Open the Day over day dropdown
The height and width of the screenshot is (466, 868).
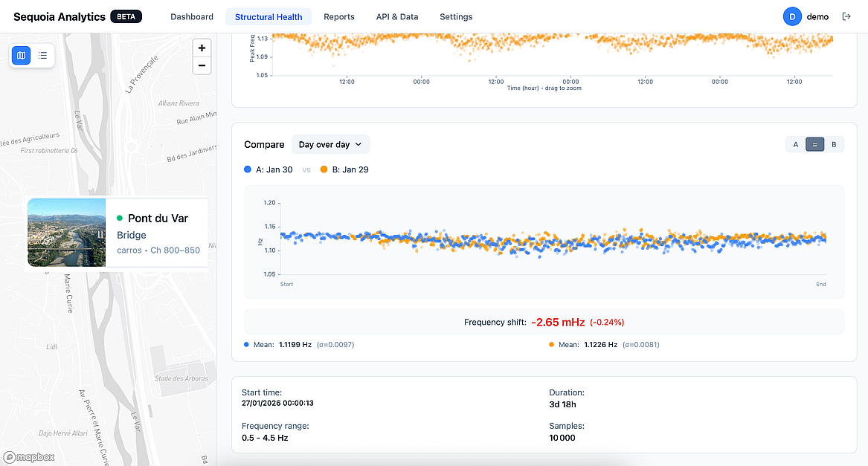(x=330, y=144)
